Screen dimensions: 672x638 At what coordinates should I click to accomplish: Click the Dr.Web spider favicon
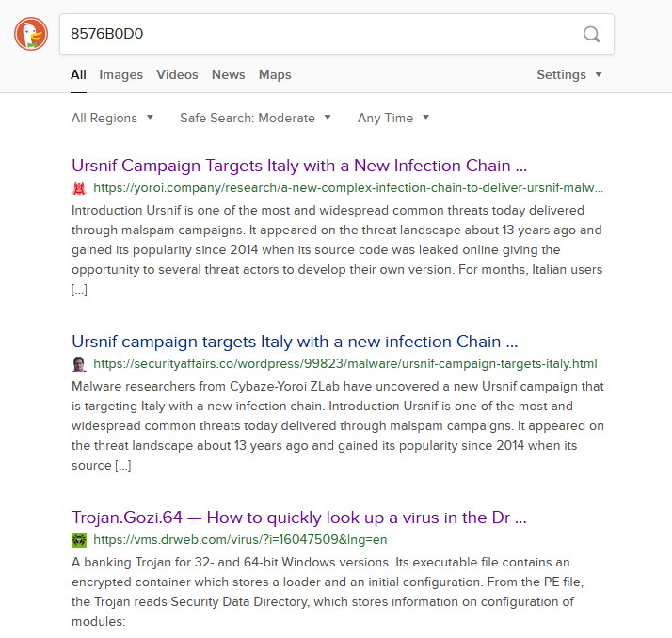click(x=79, y=540)
